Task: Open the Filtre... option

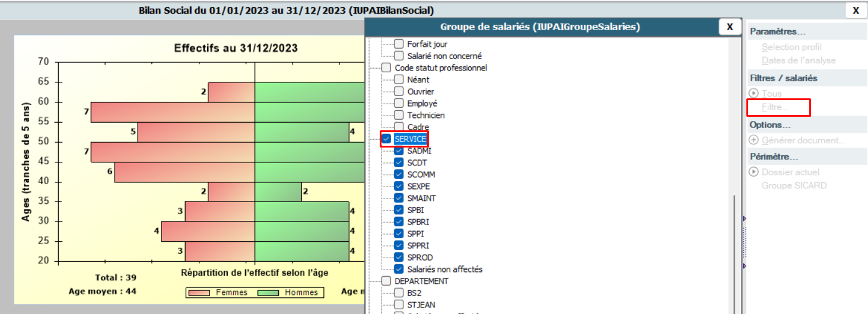Action: pyautogui.click(x=775, y=107)
